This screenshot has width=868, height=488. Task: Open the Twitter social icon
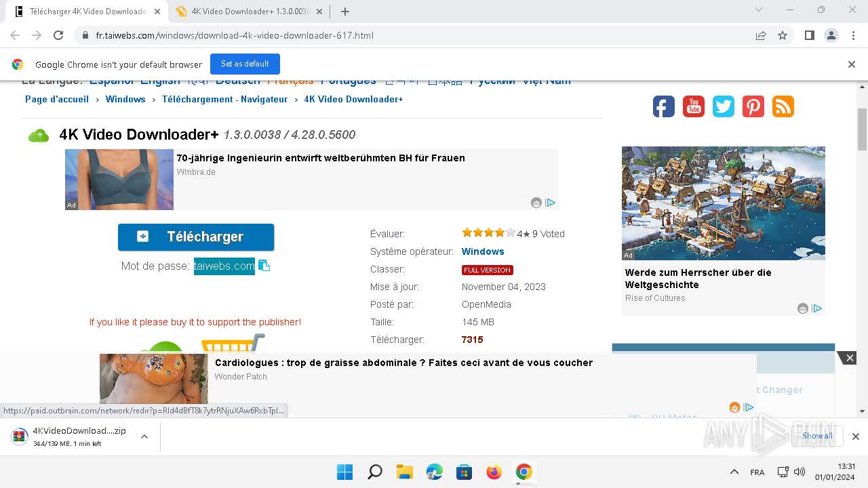pos(724,106)
